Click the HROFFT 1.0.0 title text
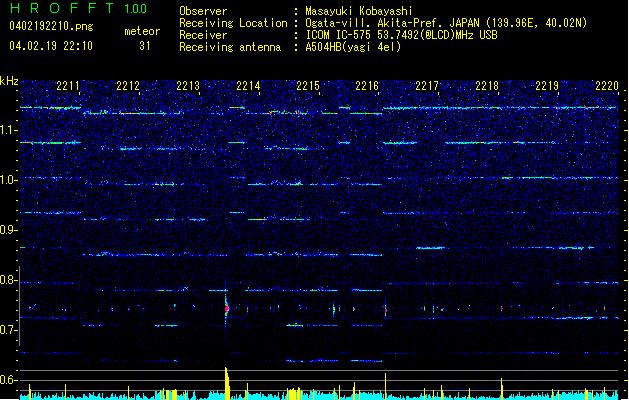The height and width of the screenshot is (400, 629). coord(78,8)
